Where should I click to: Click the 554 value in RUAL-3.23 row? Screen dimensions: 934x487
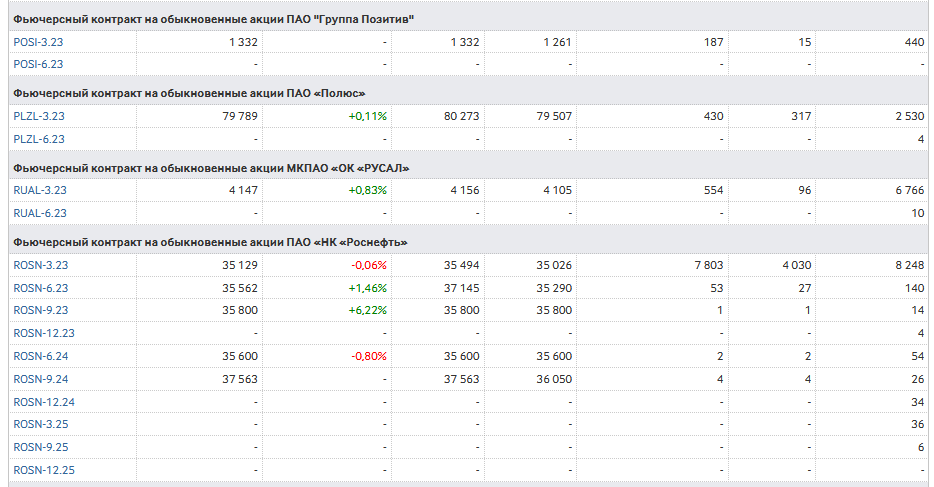click(x=714, y=191)
